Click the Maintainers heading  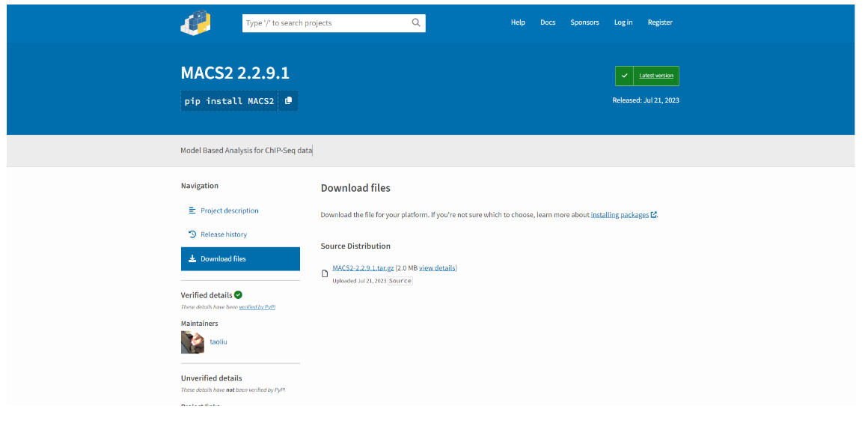pyautogui.click(x=199, y=324)
